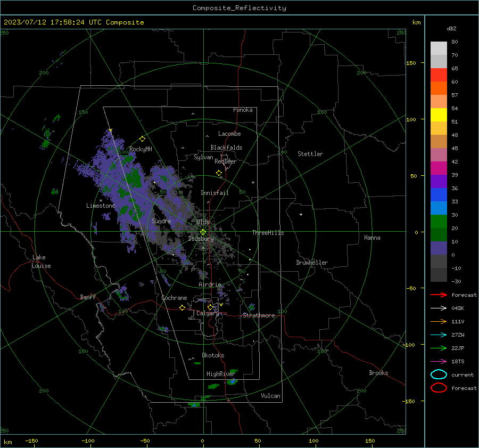The height and width of the screenshot is (448, 479).
Task: Click the green 22JP arrow legend icon
Action: pos(439,348)
